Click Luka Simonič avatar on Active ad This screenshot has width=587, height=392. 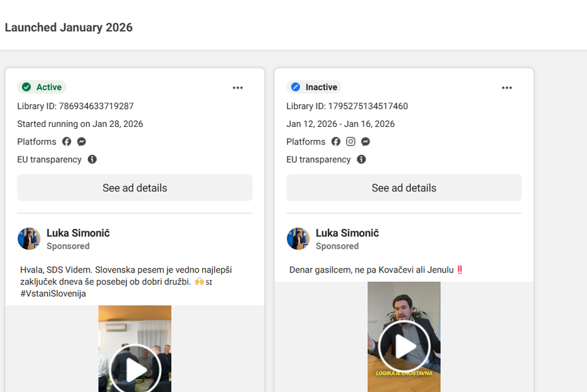pyautogui.click(x=29, y=239)
